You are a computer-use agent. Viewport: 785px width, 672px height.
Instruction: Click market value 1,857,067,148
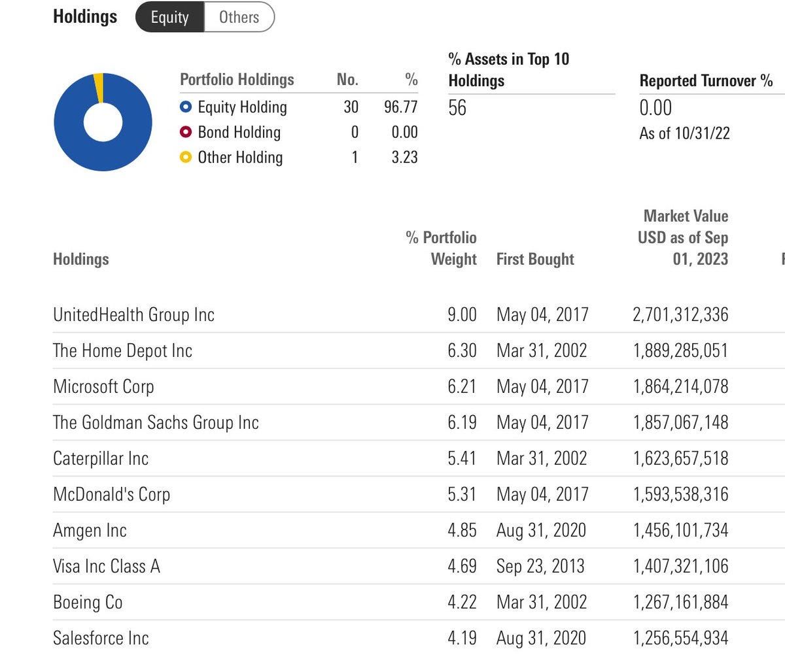pos(680,422)
